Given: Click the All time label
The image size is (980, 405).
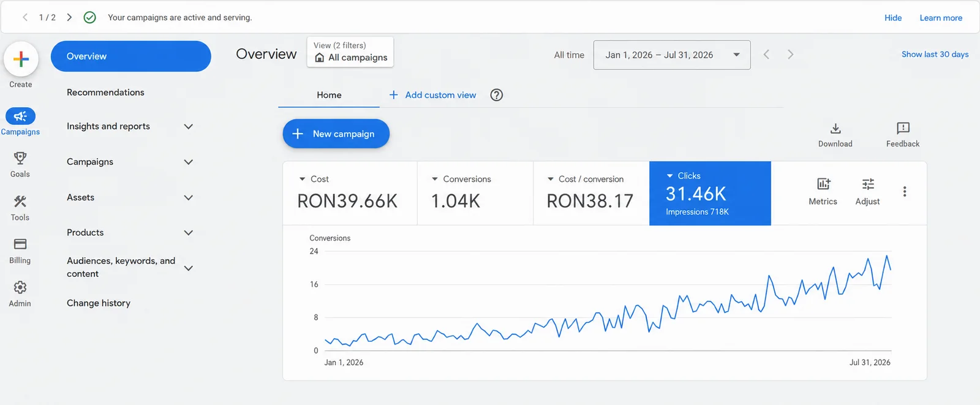Looking at the screenshot, I should click(569, 55).
